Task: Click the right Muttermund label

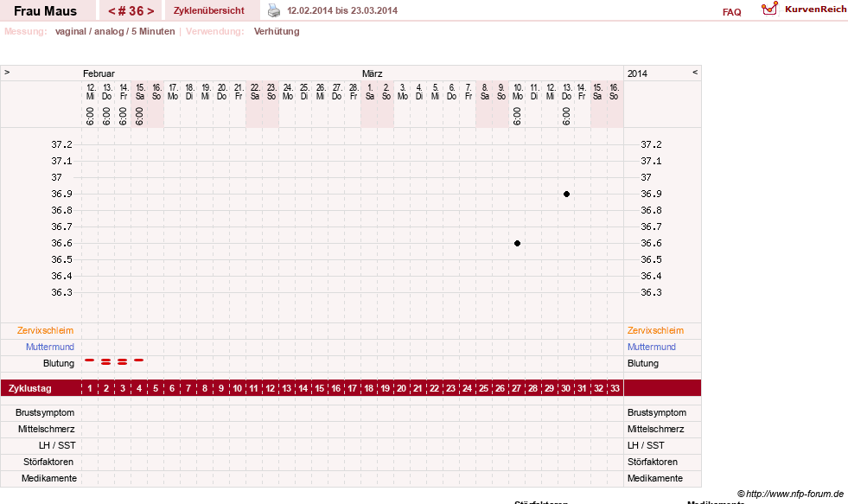Action: (652, 347)
